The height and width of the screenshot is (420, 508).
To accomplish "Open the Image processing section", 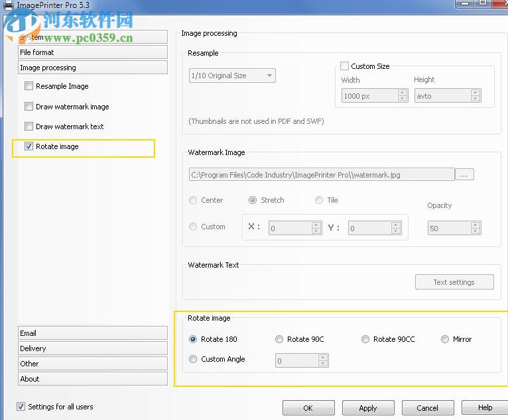I will click(x=93, y=68).
